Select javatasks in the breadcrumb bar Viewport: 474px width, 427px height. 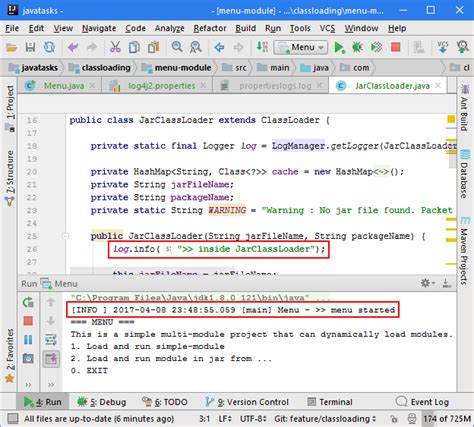pos(33,68)
